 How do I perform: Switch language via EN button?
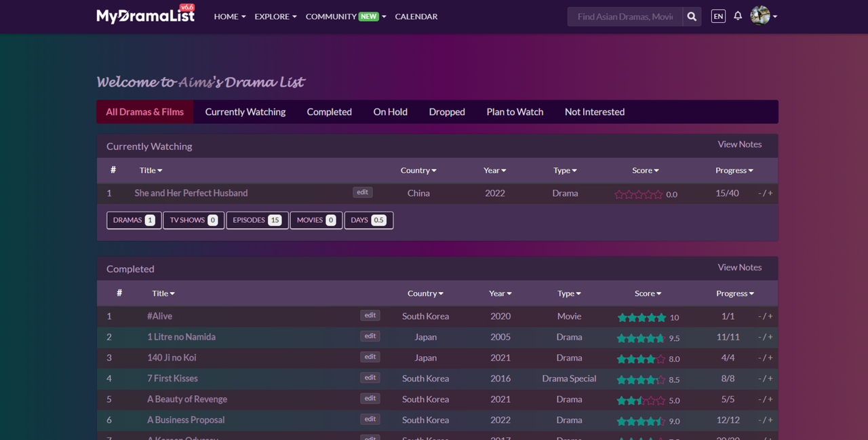click(x=718, y=16)
